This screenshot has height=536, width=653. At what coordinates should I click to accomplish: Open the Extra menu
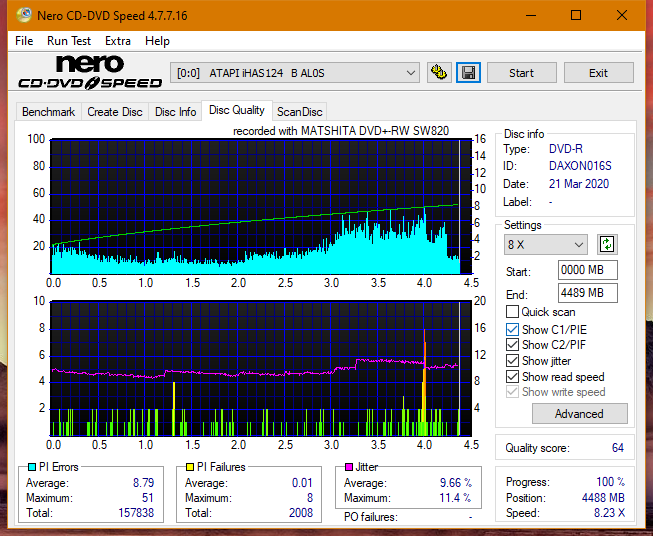tap(118, 41)
